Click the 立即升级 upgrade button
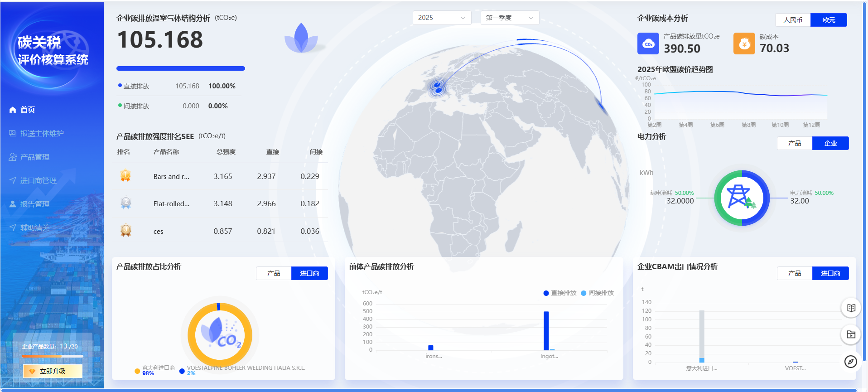Viewport: 868px width, 392px height. [x=53, y=371]
